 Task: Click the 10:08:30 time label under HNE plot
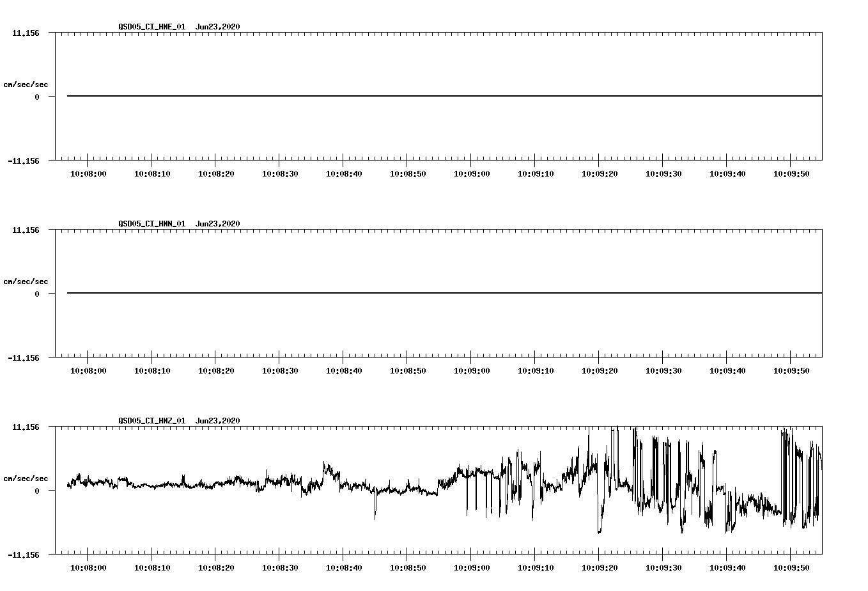[280, 174]
